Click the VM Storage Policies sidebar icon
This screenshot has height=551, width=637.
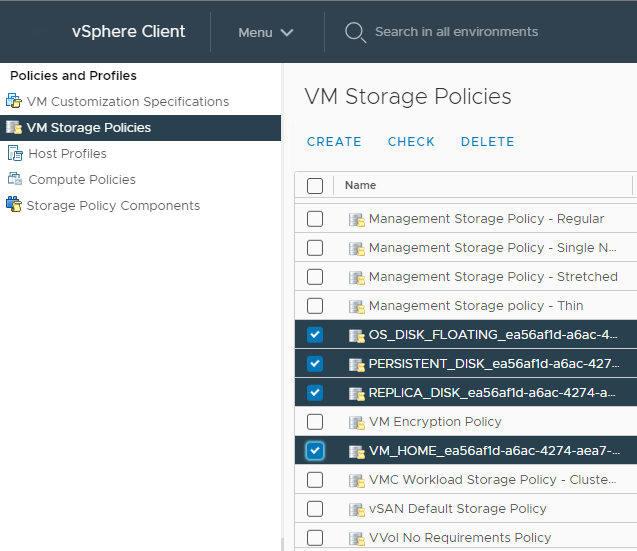coord(13,128)
